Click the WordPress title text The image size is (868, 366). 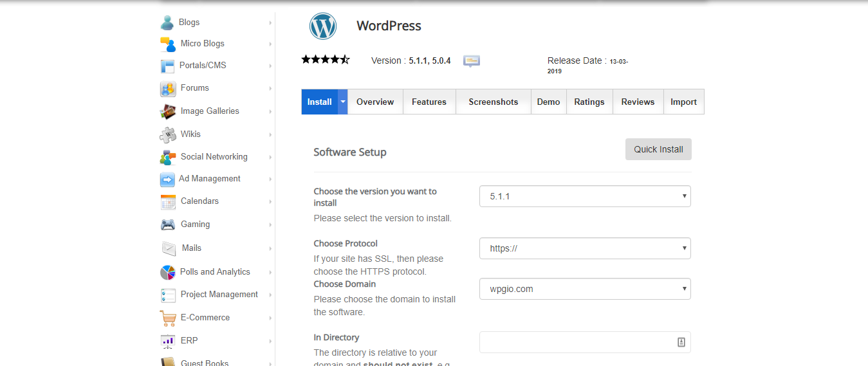(389, 26)
